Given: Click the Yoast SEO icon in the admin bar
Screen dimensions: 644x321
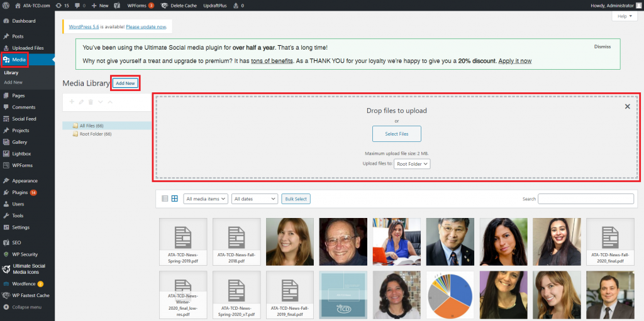Looking at the screenshot, I should point(116,6).
